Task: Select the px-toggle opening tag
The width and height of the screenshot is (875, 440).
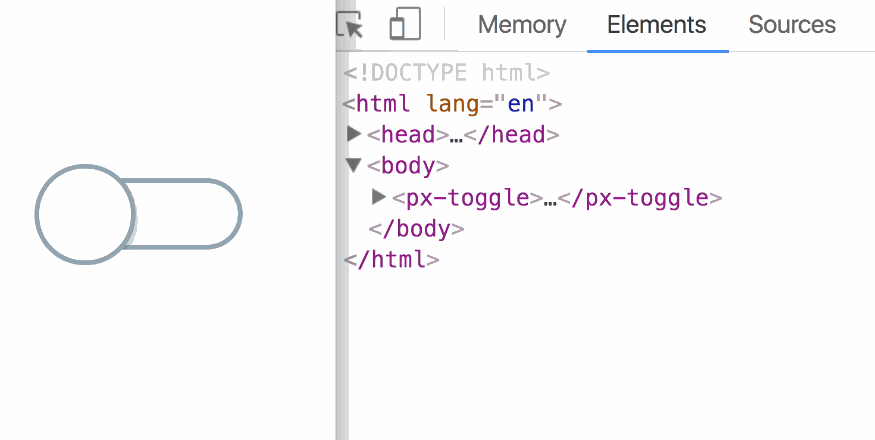Action: tap(467, 198)
